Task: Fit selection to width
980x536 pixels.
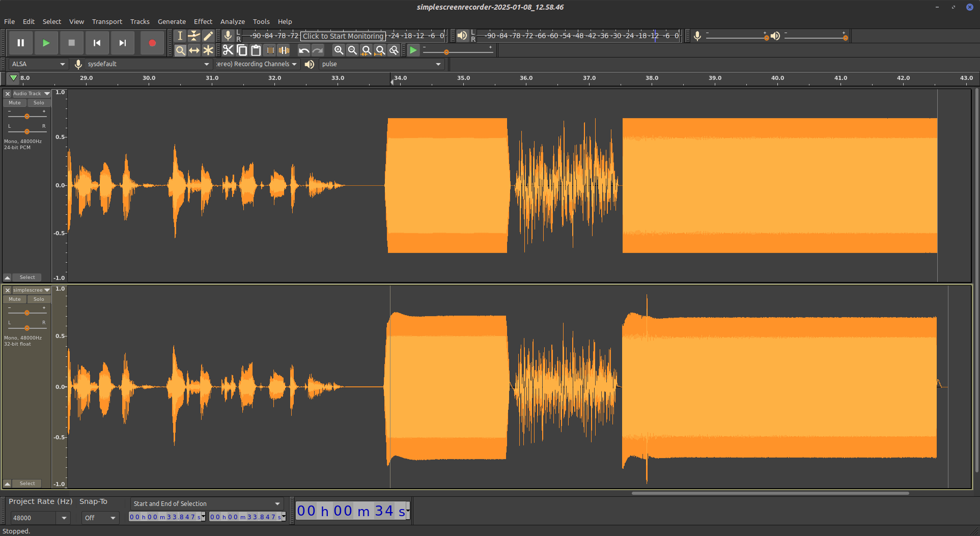Action: [366, 50]
